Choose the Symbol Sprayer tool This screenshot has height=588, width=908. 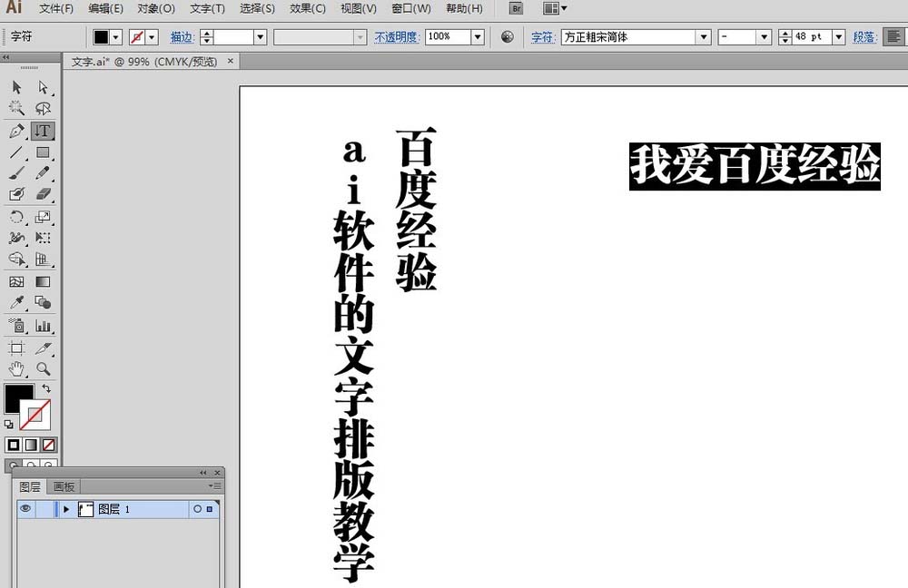coord(16,326)
